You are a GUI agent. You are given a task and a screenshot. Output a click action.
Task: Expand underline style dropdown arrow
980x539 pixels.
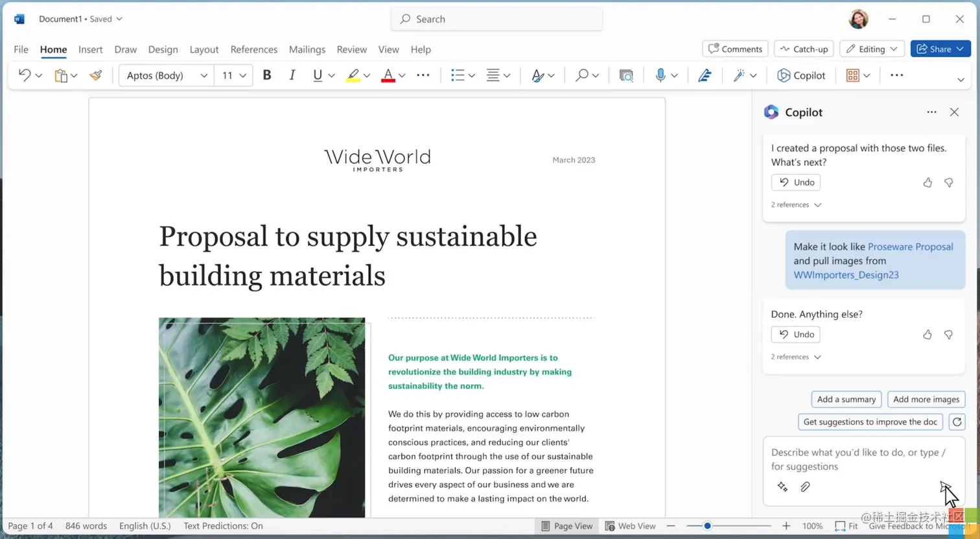click(x=331, y=76)
